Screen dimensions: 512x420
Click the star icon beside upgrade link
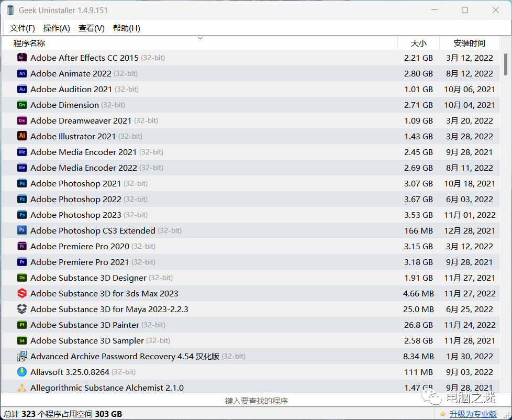coord(442,414)
